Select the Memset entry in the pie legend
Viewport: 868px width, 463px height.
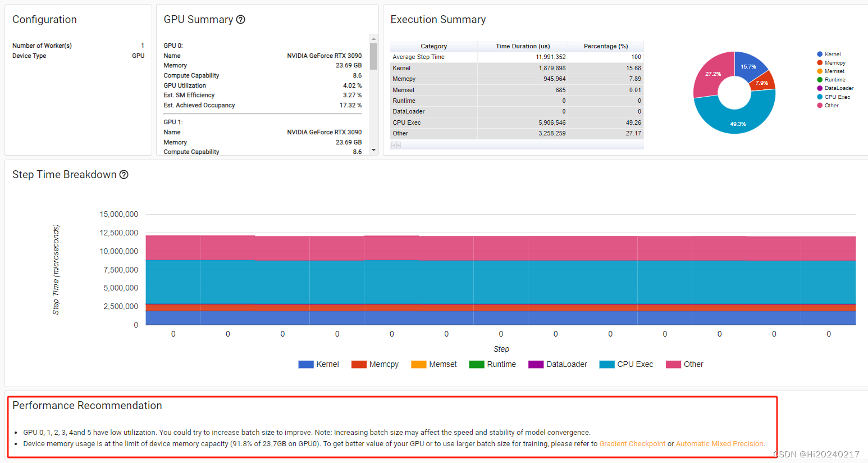coord(830,71)
